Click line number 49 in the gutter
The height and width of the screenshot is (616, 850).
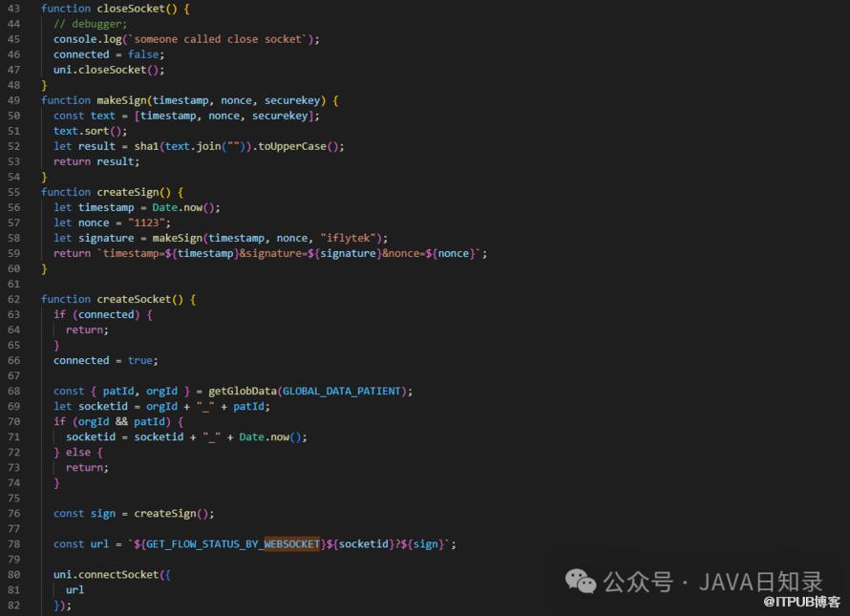tap(13, 100)
